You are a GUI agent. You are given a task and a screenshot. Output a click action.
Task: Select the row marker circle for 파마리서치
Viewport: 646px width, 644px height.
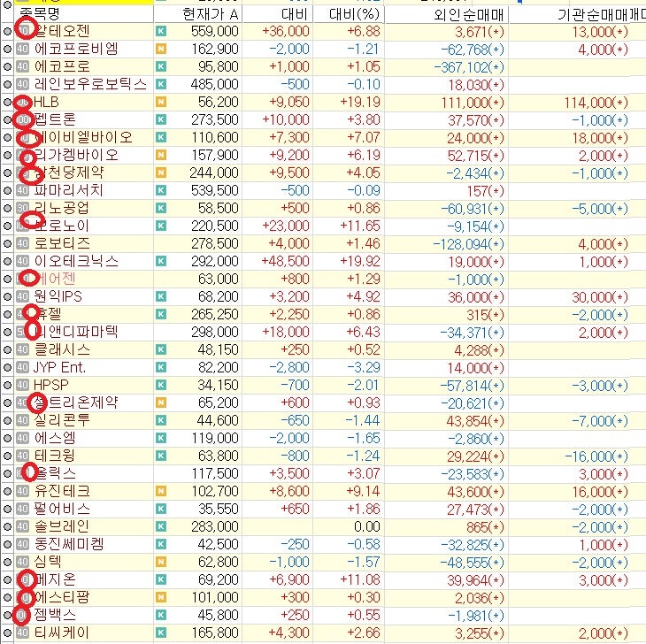tap(7, 190)
